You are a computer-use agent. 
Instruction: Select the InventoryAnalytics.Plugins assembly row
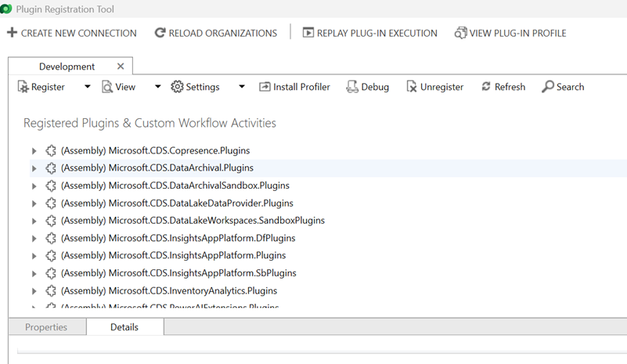[x=169, y=290]
